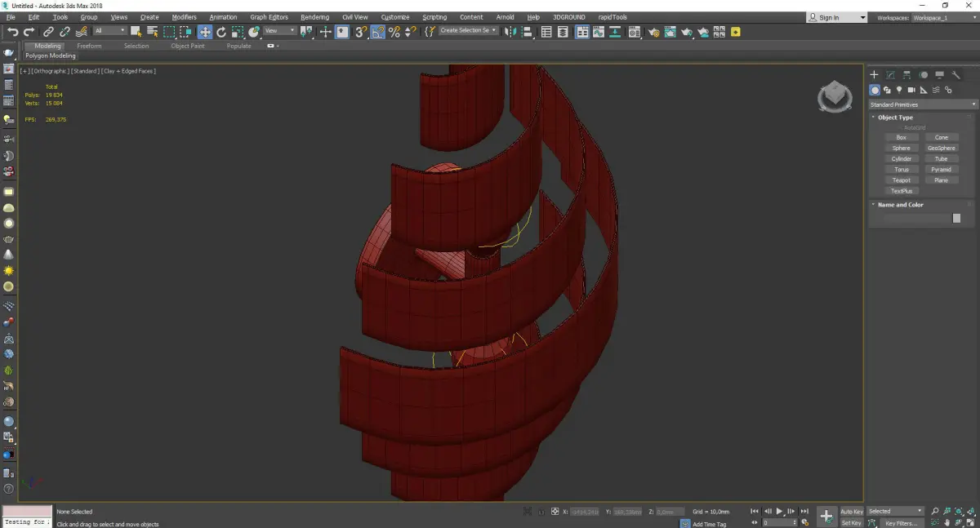Viewport: 980px width, 528px height.
Task: Open the Material Editor icon
Action: coord(634,32)
